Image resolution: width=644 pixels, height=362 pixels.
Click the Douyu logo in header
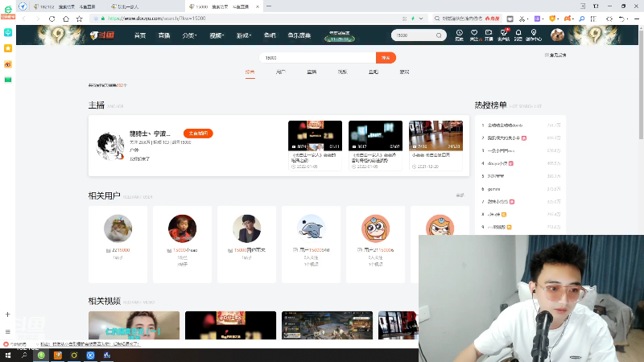pos(102,35)
